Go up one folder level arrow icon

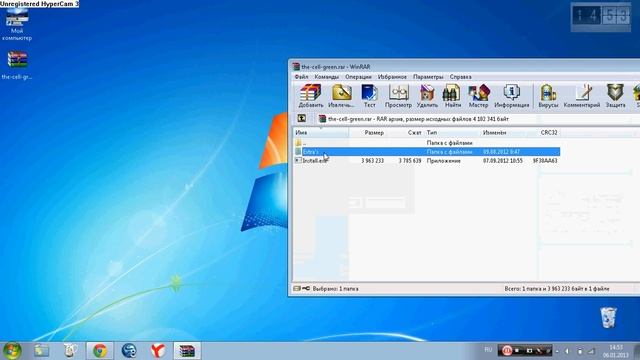(302, 118)
